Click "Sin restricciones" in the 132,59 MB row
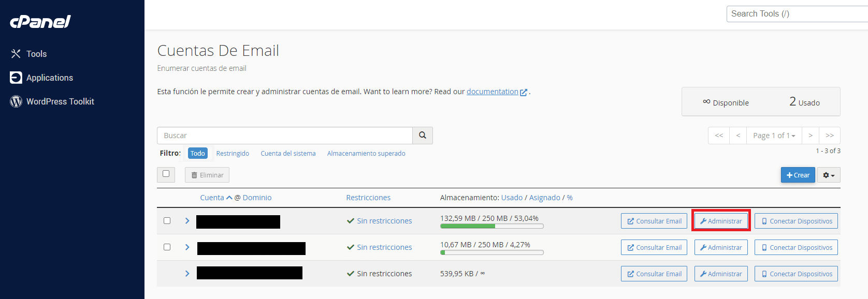Viewport: 868px width, 299px height. [x=384, y=221]
